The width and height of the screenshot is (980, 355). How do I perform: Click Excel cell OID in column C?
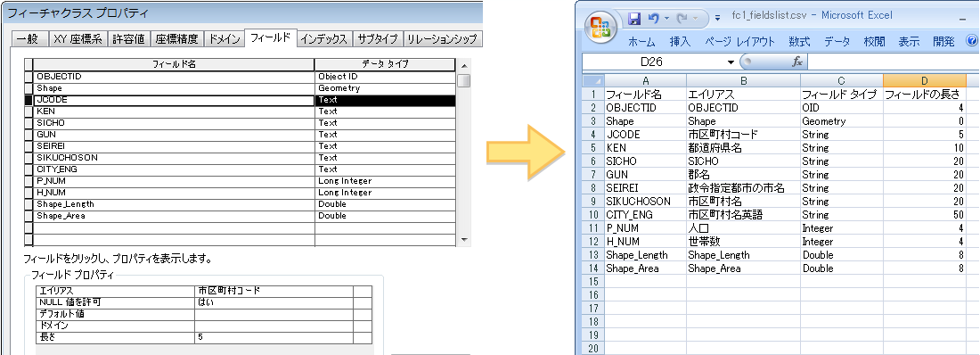(x=841, y=108)
